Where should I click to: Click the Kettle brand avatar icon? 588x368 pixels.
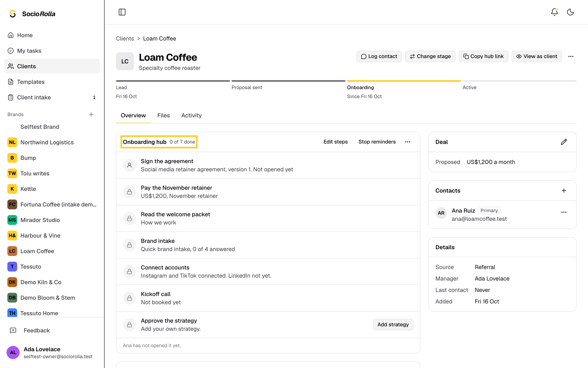(x=12, y=189)
